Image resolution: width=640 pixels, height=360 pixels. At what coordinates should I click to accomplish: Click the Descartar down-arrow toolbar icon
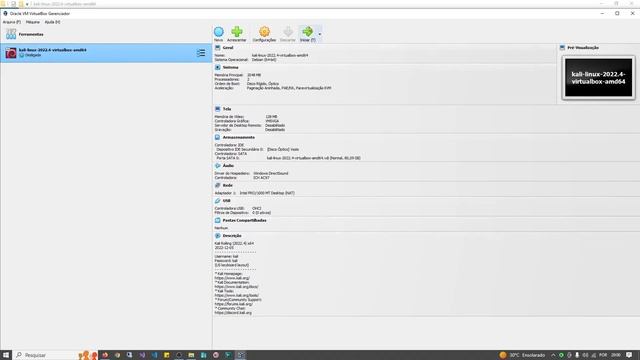[288, 32]
